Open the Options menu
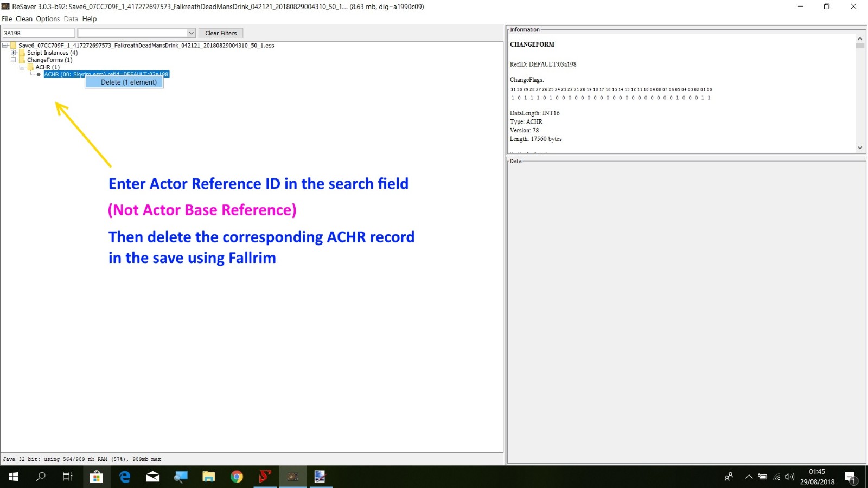The image size is (868, 488). click(48, 19)
